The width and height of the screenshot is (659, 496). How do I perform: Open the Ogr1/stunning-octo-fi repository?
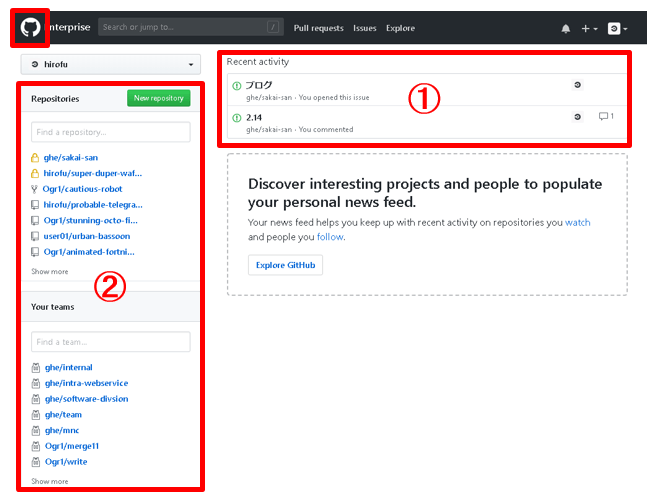pyautogui.click(x=90, y=220)
